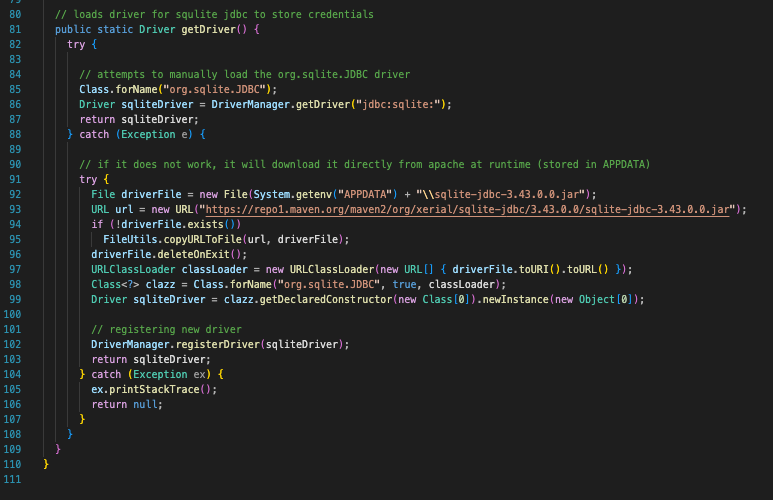Click "if (!driverFile.exists())" condition
773x500 pixels.
[167, 224]
